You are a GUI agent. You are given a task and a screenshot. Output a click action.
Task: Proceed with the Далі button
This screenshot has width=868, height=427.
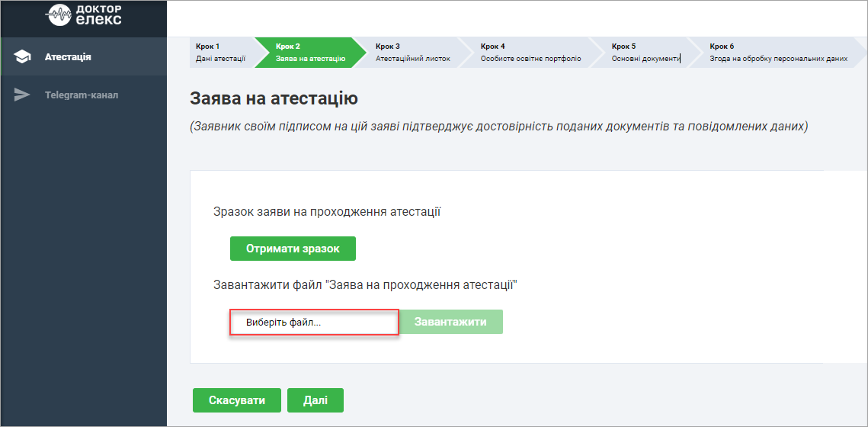point(315,400)
